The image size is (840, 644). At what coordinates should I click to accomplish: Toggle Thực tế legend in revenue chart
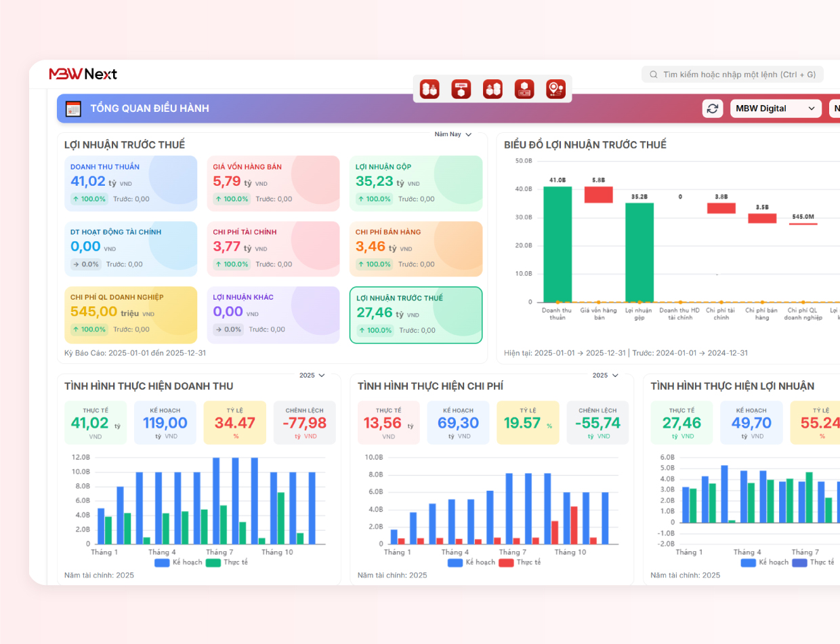[x=226, y=562]
